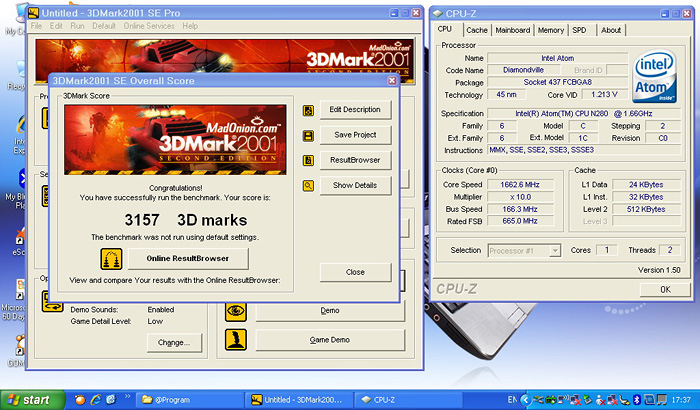Click the Windows Start button
Screen dimensions: 700x410
coord(32,400)
